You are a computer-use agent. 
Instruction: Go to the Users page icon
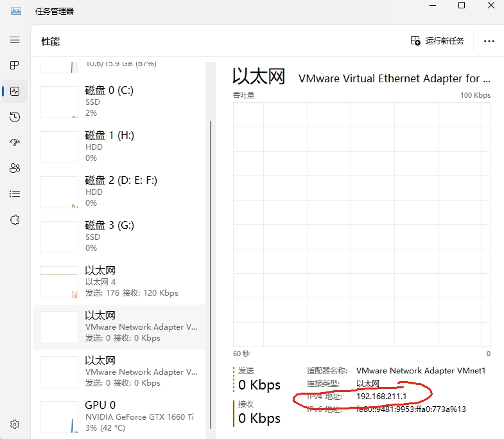click(15, 168)
